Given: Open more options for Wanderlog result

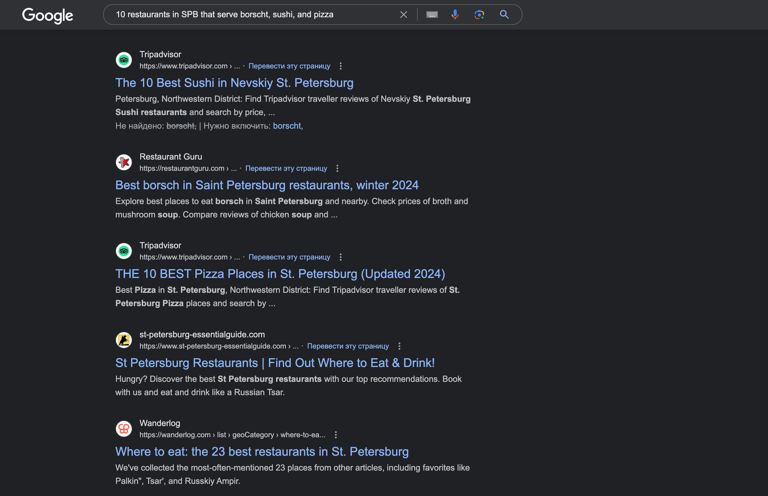Looking at the screenshot, I should point(336,435).
